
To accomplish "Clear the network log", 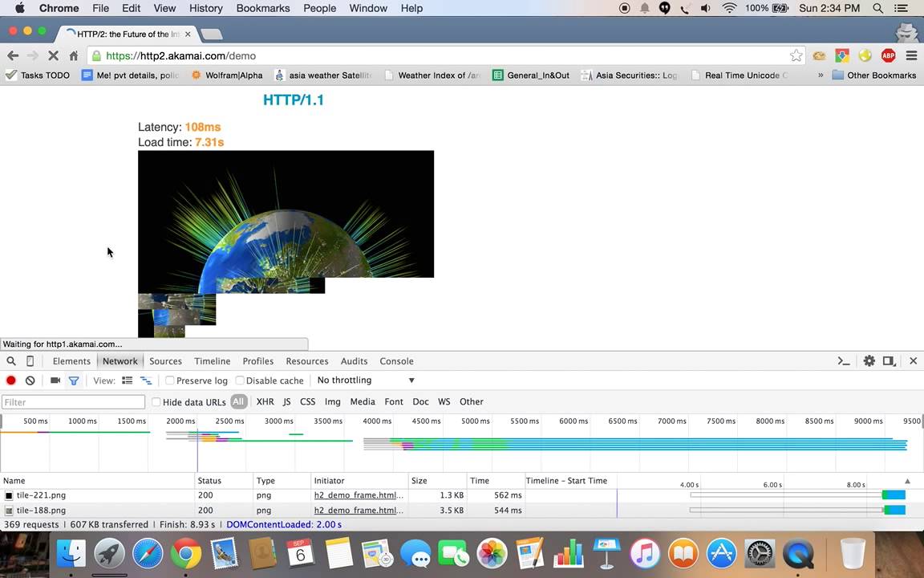I will (30, 381).
